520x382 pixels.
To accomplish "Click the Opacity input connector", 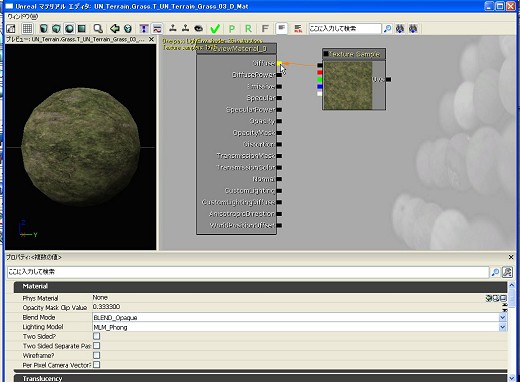I will click(279, 121).
